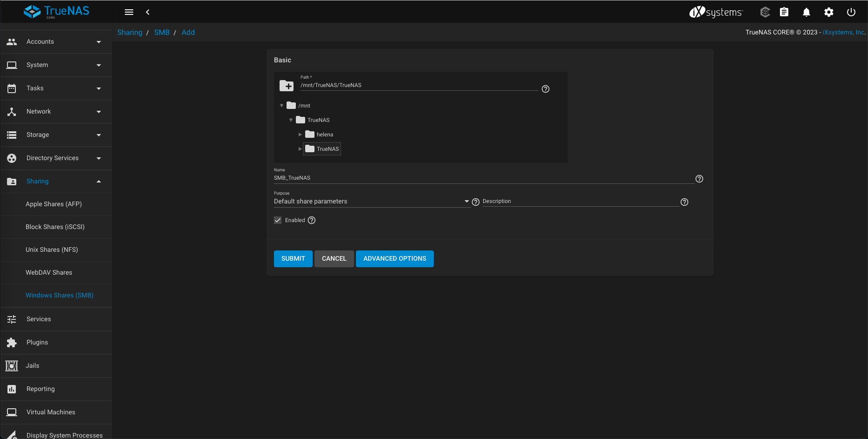
Task: Click the Submit button
Action: pos(293,259)
